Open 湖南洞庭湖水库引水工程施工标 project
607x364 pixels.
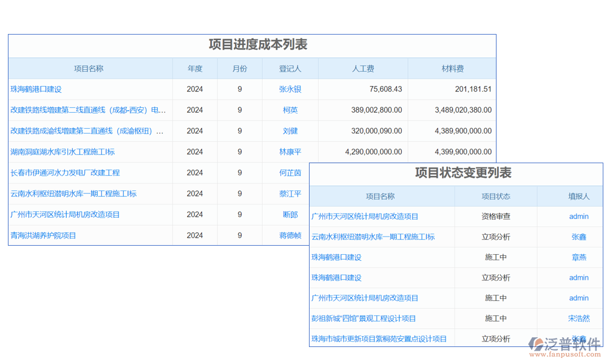pyautogui.click(x=63, y=152)
